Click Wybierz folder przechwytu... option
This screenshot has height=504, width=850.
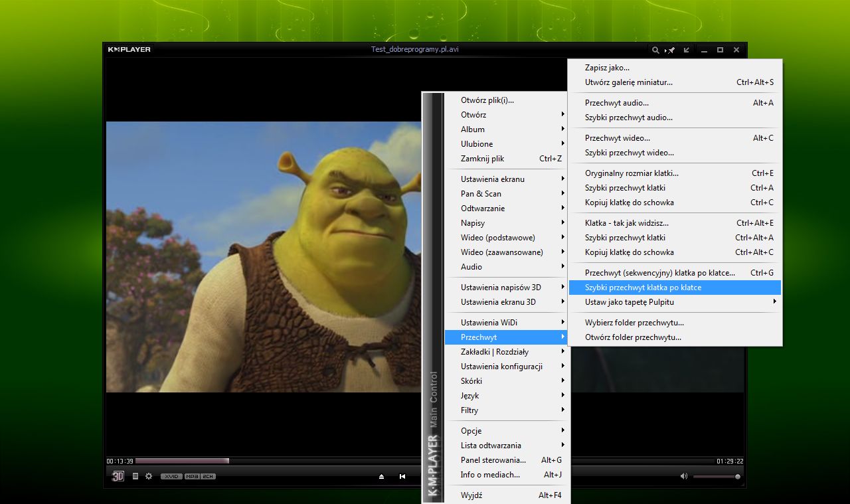(634, 323)
